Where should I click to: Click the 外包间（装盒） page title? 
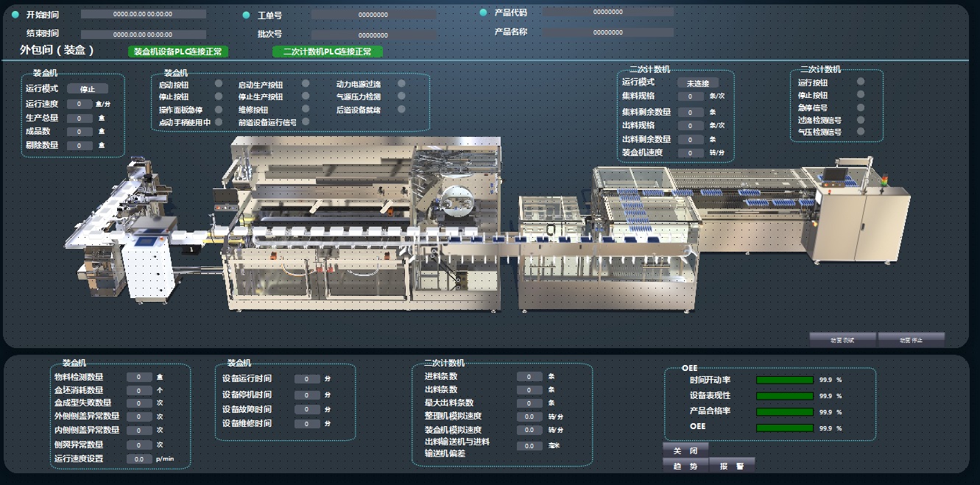57,50
